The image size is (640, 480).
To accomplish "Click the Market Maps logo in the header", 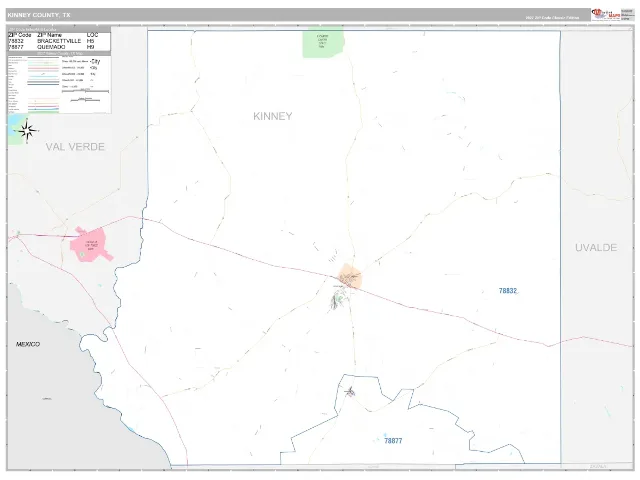I will 606,15.
